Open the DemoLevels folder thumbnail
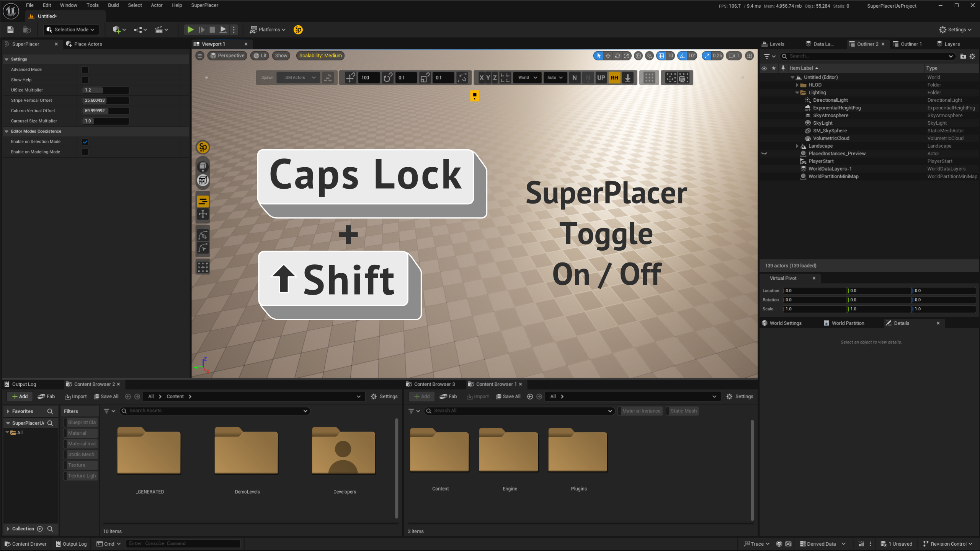This screenshot has height=551, width=980. pos(247,451)
